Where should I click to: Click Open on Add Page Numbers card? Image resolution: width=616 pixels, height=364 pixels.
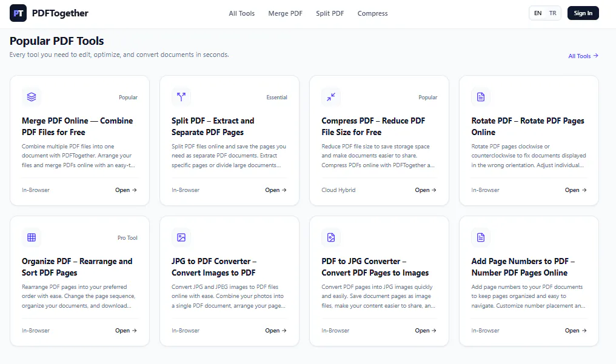pyautogui.click(x=575, y=330)
